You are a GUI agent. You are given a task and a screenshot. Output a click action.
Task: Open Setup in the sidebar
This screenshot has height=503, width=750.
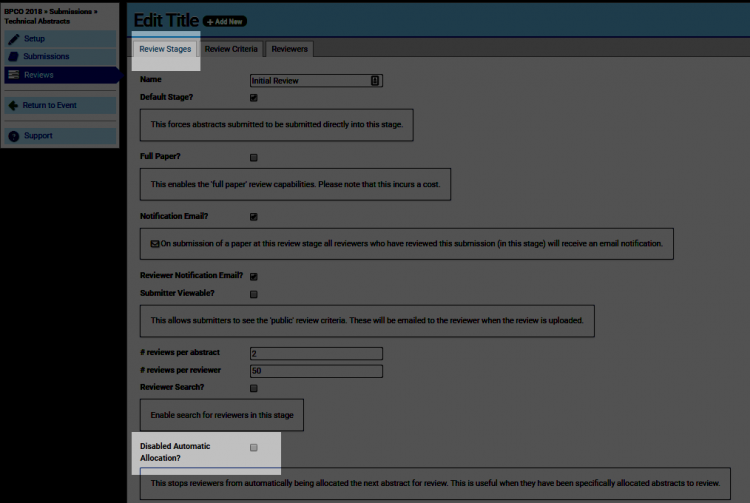click(60, 39)
